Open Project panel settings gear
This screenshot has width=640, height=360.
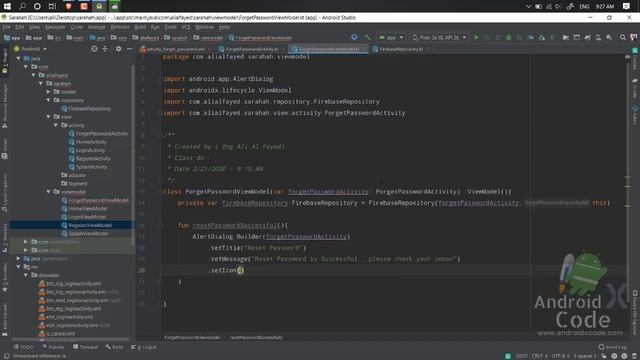coord(118,49)
